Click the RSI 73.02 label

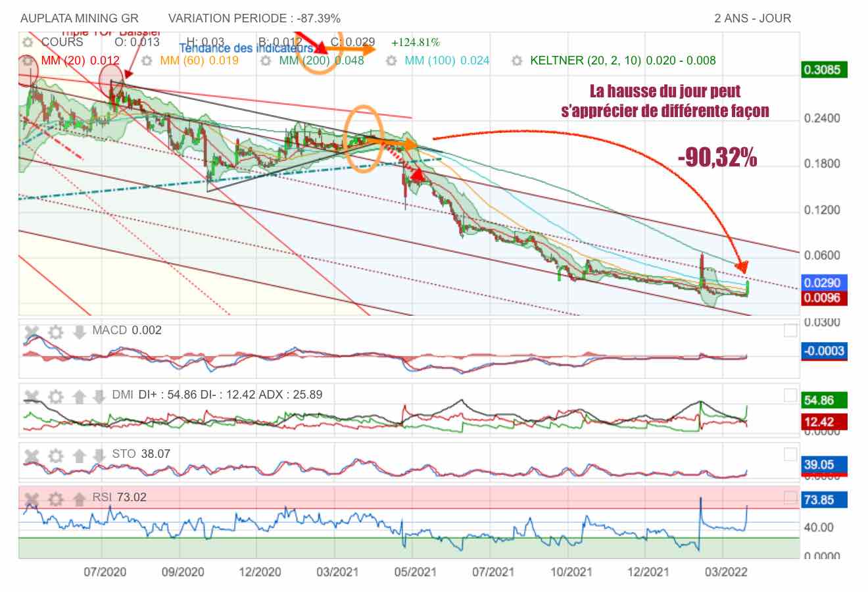click(119, 497)
